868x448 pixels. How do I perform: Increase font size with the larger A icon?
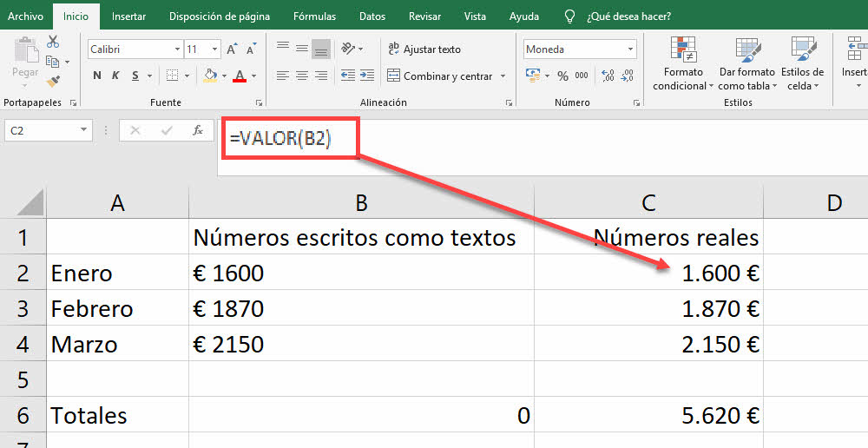click(x=232, y=49)
